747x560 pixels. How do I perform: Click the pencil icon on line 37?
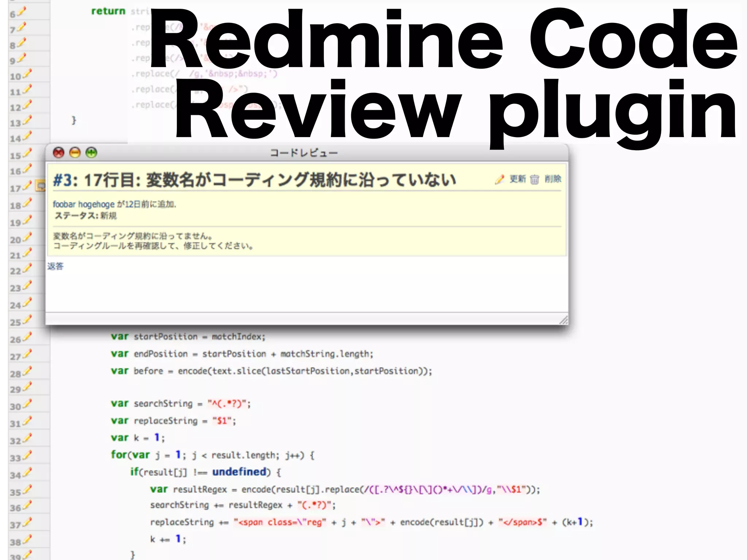[27, 522]
